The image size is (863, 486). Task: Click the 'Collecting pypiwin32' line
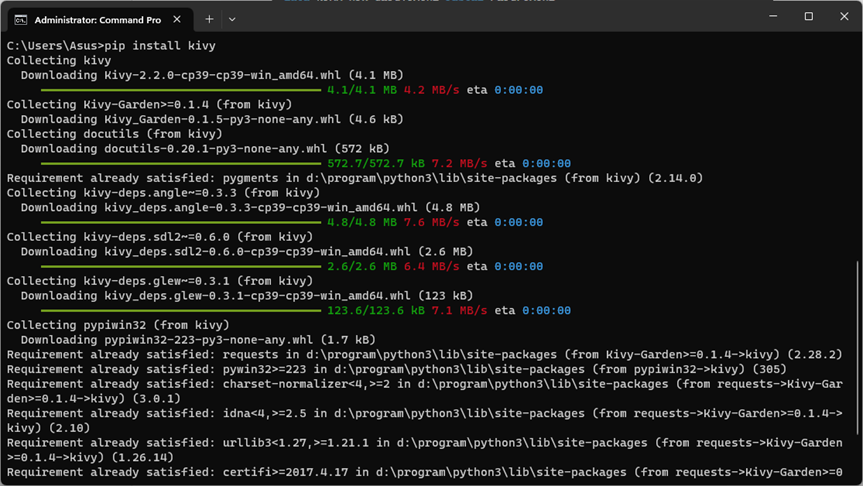(x=114, y=326)
